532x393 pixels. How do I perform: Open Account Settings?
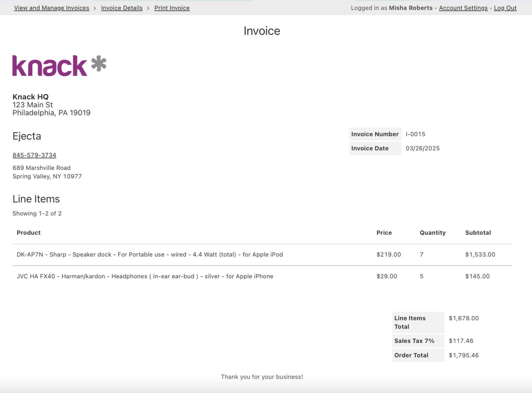tap(463, 8)
